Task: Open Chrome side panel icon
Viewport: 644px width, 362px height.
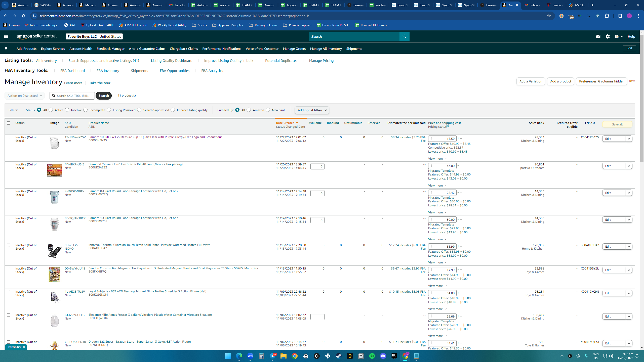Action: tap(620, 16)
